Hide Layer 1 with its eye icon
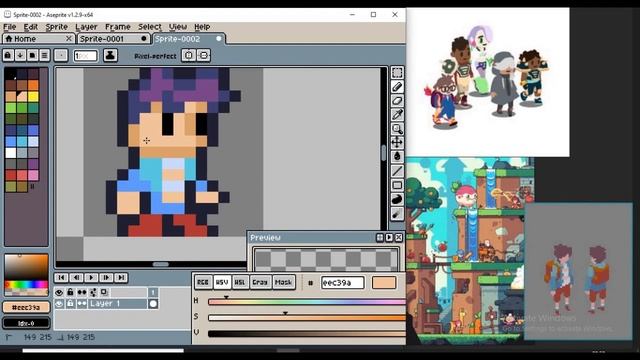The height and width of the screenshot is (360, 640). pos(59,304)
